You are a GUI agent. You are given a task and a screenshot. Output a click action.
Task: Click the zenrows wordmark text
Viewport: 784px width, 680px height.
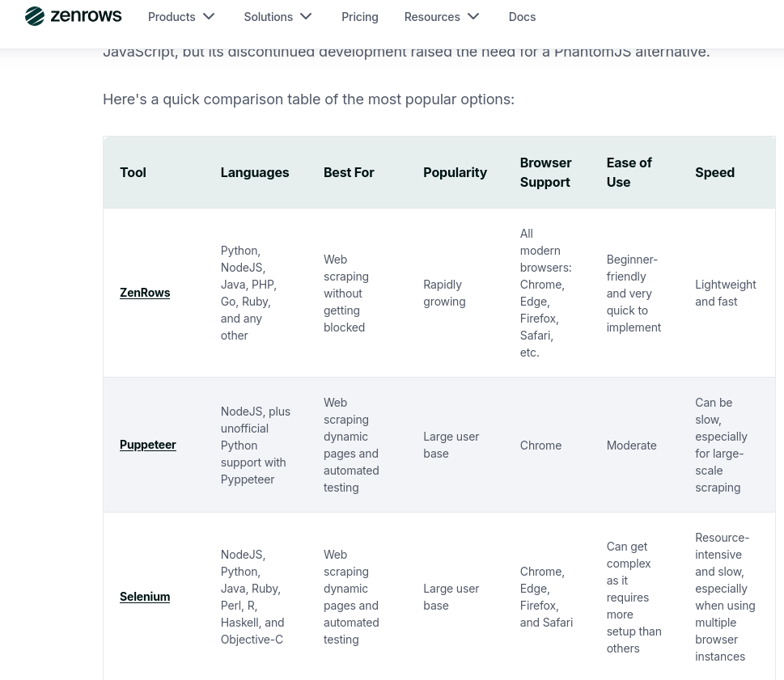86,16
